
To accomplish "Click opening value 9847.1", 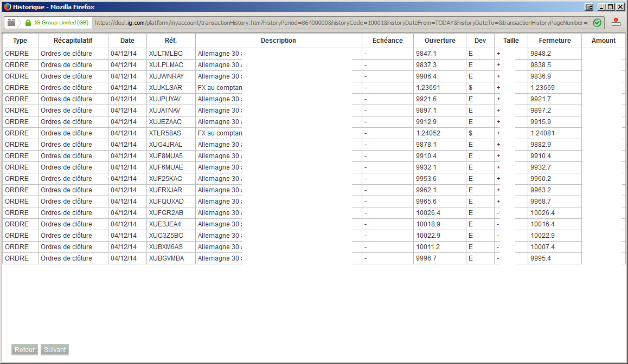I will (x=426, y=54).
